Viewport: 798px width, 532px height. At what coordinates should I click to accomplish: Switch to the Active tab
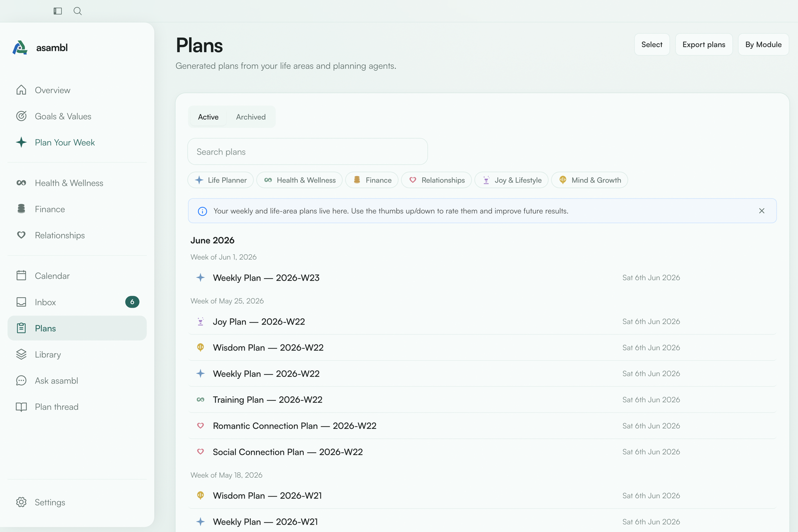[x=208, y=117]
